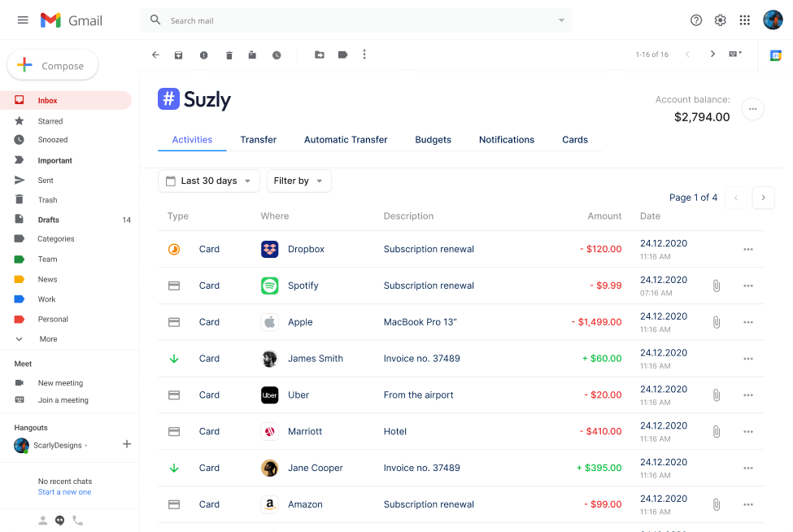
Task: Click the report spam icon
Action: coord(203,55)
